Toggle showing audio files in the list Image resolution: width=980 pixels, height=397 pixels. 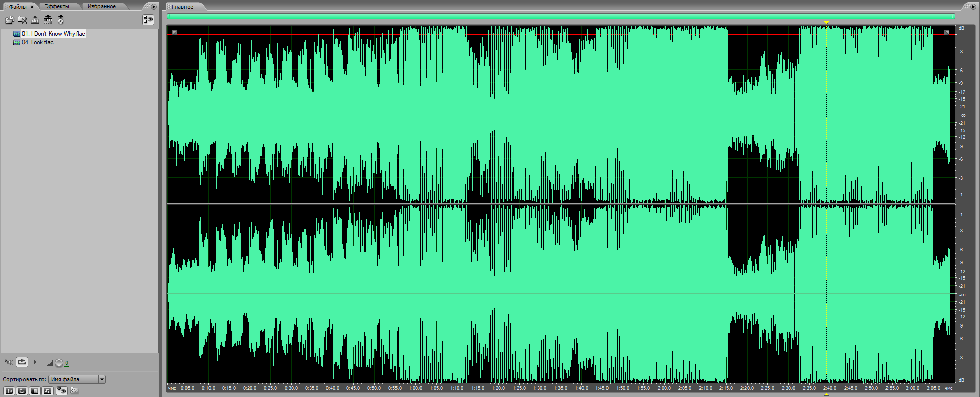tap(9, 391)
